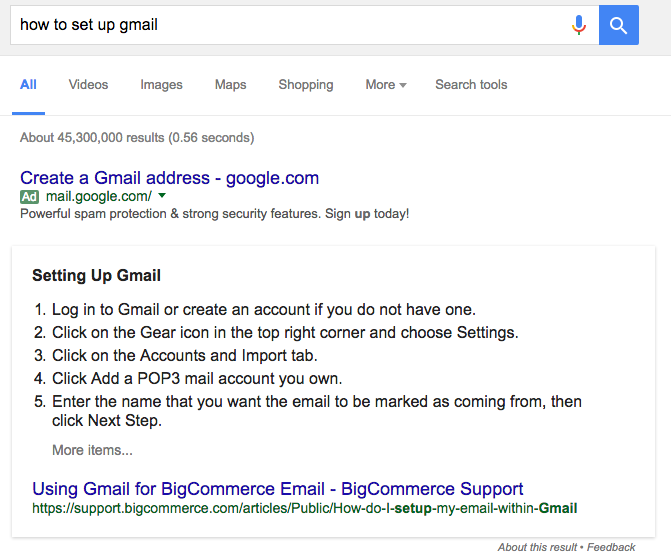Open Using Gmail for BigCommerce Email link
Image resolution: width=671 pixels, height=560 pixels.
(278, 489)
